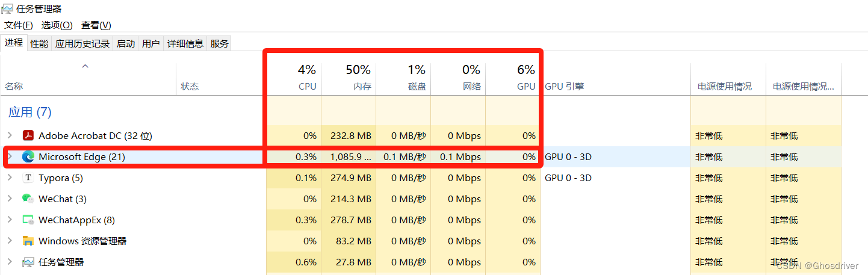Select the WeChatAppEx (8) row name

click(76, 220)
